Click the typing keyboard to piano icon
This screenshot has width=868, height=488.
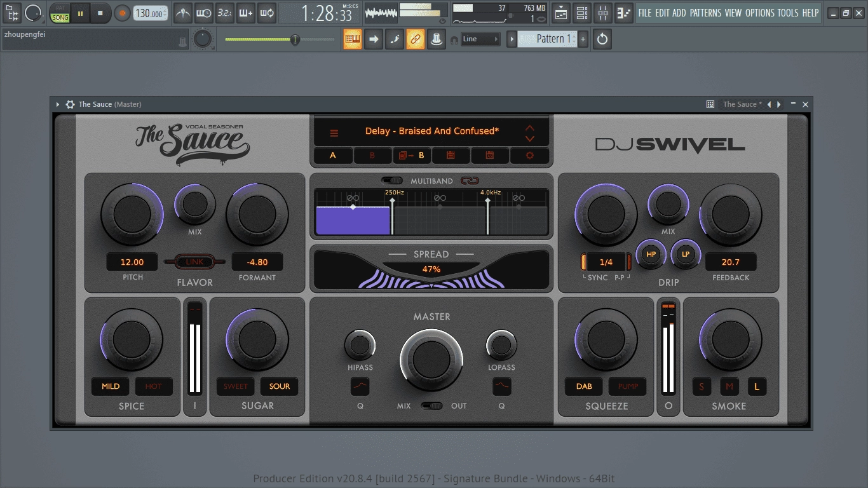pos(353,39)
